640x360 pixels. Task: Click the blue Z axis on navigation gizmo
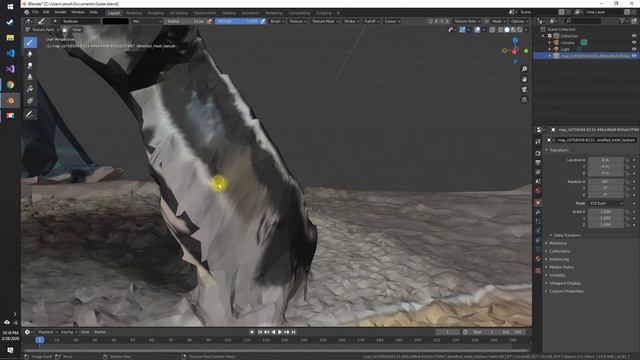click(x=516, y=40)
